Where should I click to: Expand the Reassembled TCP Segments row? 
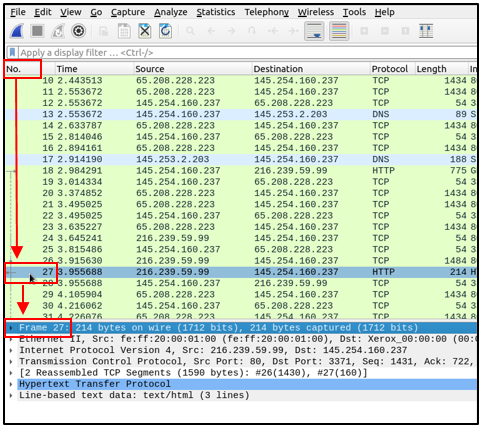pos(11,373)
